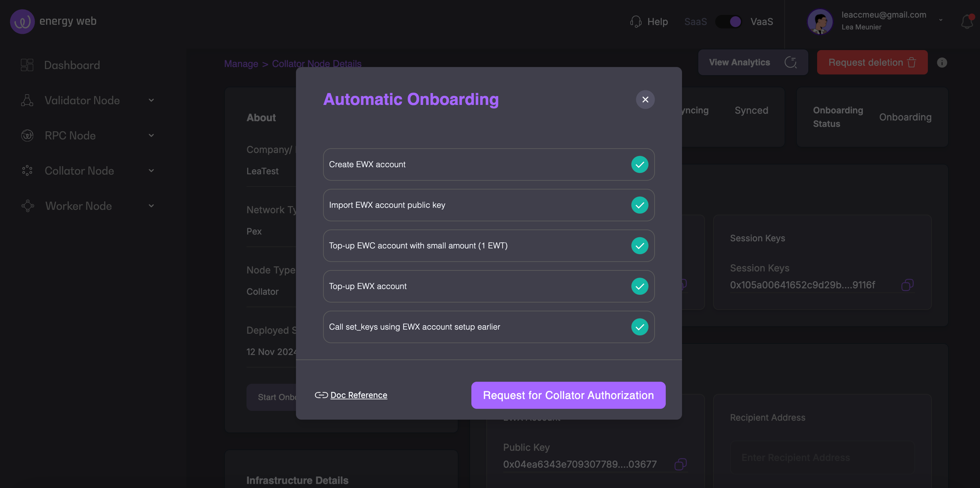
Task: Copy the Session Keys value
Action: pos(907,285)
